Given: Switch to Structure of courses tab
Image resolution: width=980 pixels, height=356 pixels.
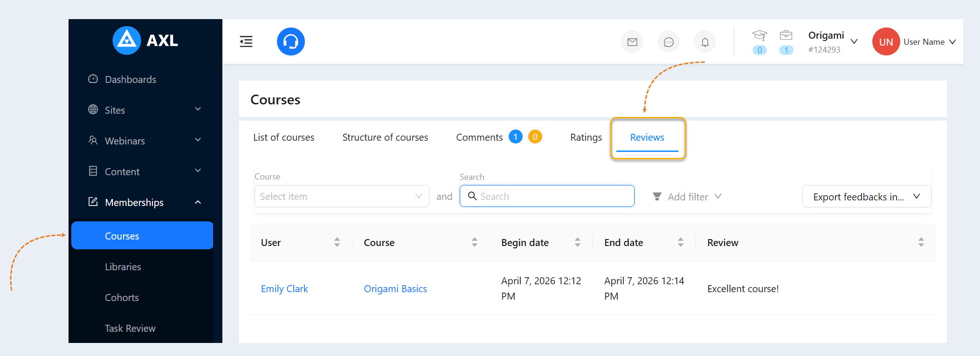Looking at the screenshot, I should (x=385, y=137).
